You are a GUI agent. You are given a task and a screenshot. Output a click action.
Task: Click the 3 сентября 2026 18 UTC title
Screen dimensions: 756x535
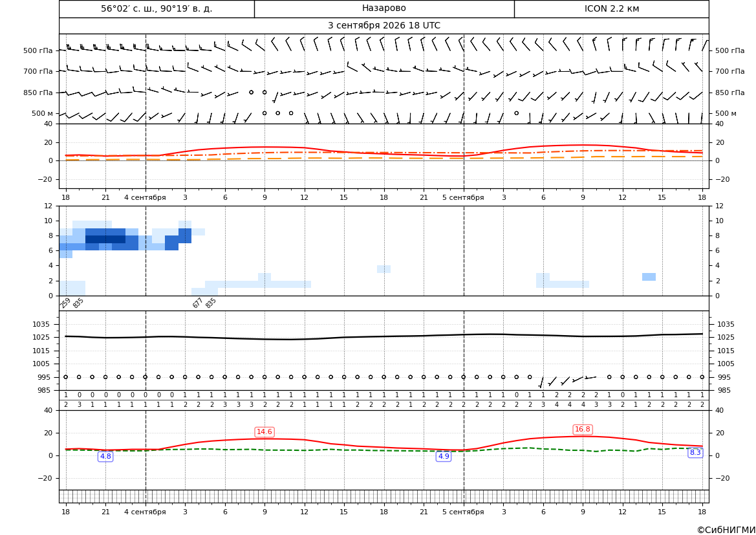[x=383, y=26]
